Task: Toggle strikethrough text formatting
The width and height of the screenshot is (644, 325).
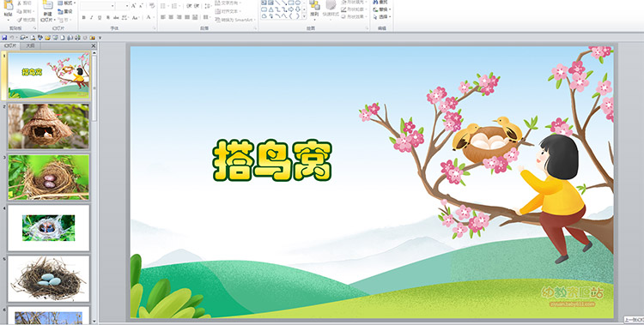Action: pos(116,18)
